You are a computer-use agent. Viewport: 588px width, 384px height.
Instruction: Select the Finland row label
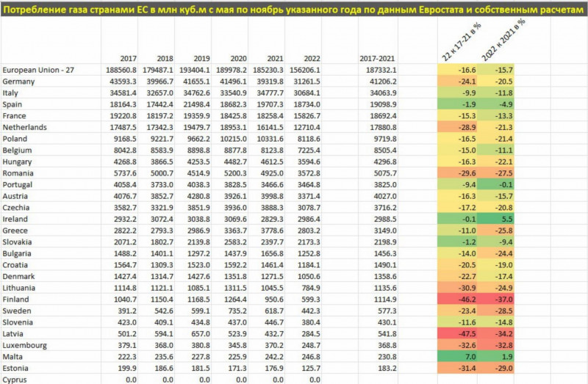click(x=15, y=300)
